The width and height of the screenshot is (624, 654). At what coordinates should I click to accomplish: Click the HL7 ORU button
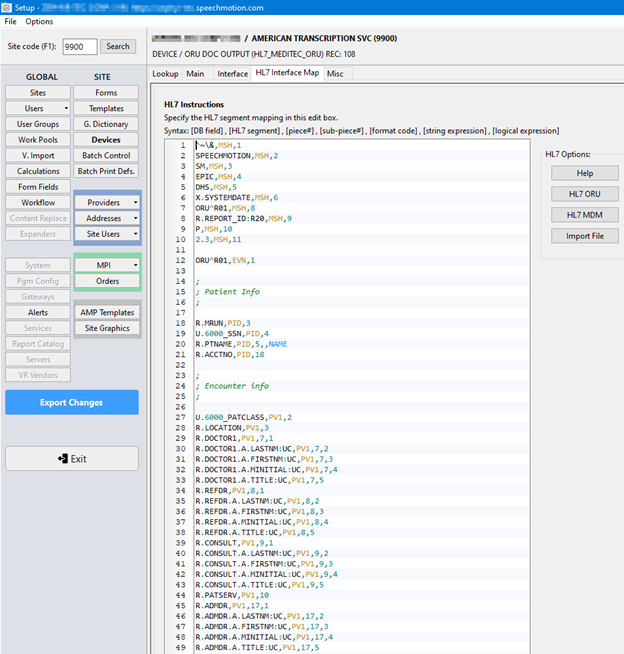tap(585, 194)
